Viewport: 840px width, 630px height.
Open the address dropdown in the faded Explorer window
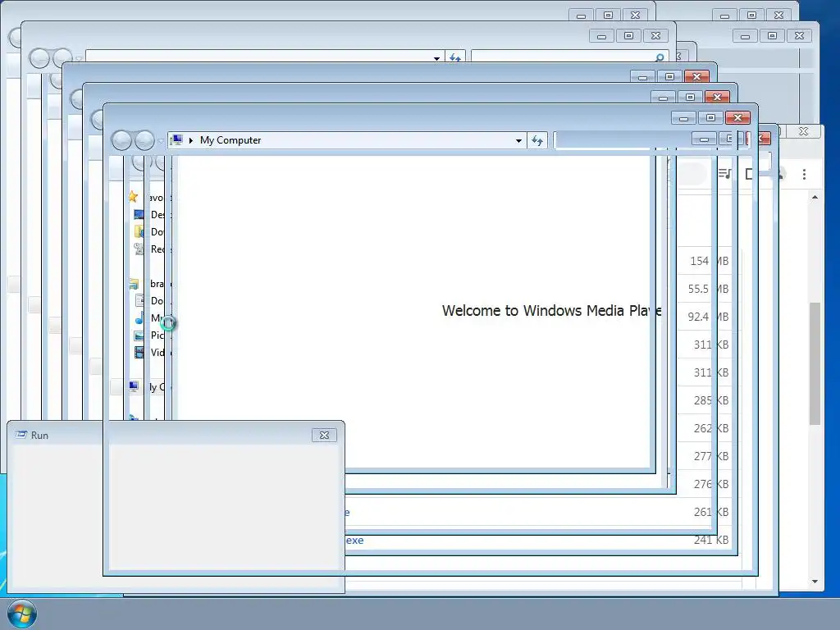436,58
